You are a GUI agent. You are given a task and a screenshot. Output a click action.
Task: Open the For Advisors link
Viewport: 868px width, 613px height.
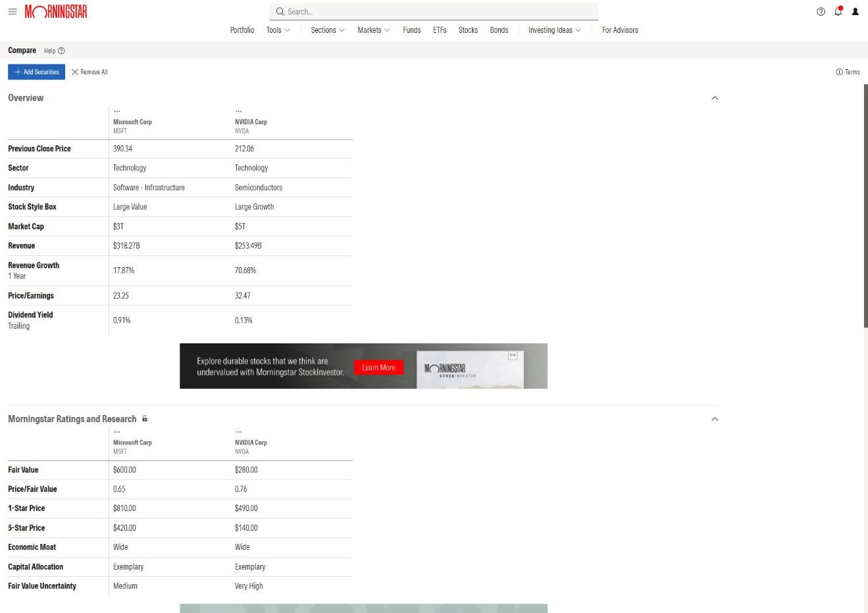tap(620, 30)
